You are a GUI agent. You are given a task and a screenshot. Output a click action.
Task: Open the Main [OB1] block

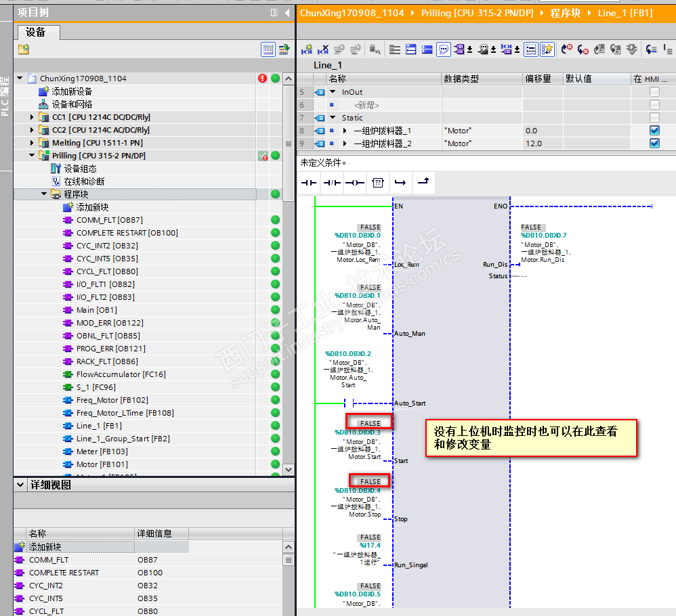(x=97, y=310)
